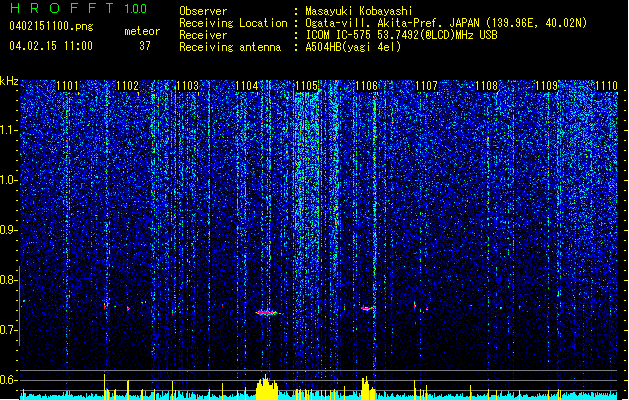Viewport: 629px width, 400px height.
Task: Click the kHz axis unit label
Action: click(9, 81)
